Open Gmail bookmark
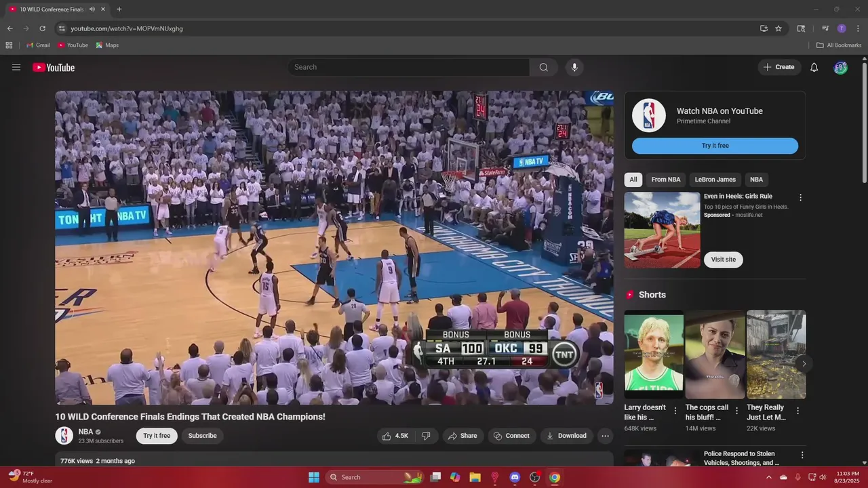Viewport: 868px width, 488px height. (x=38, y=45)
